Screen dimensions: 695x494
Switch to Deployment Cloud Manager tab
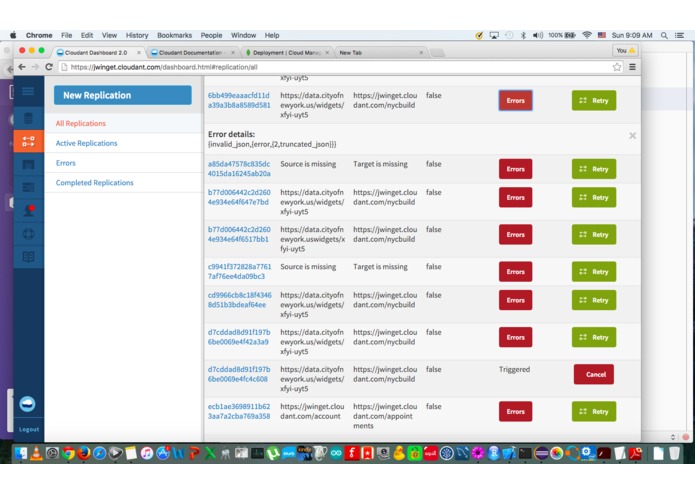tap(288, 52)
